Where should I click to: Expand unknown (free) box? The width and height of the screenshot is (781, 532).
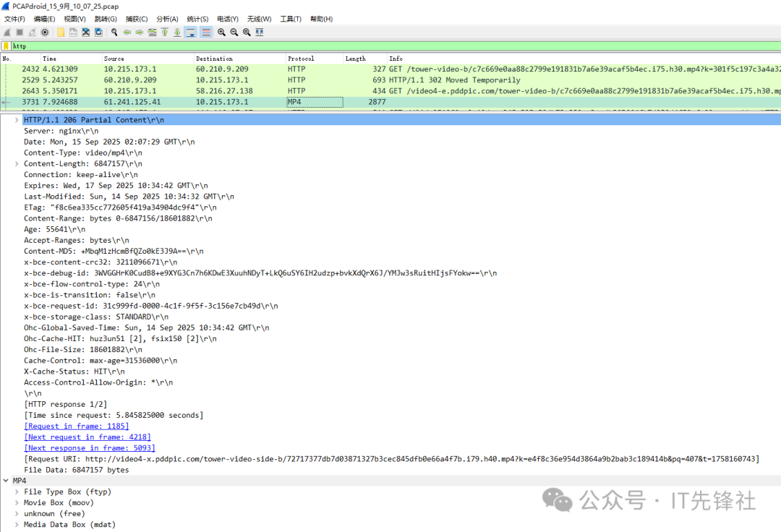click(17, 514)
